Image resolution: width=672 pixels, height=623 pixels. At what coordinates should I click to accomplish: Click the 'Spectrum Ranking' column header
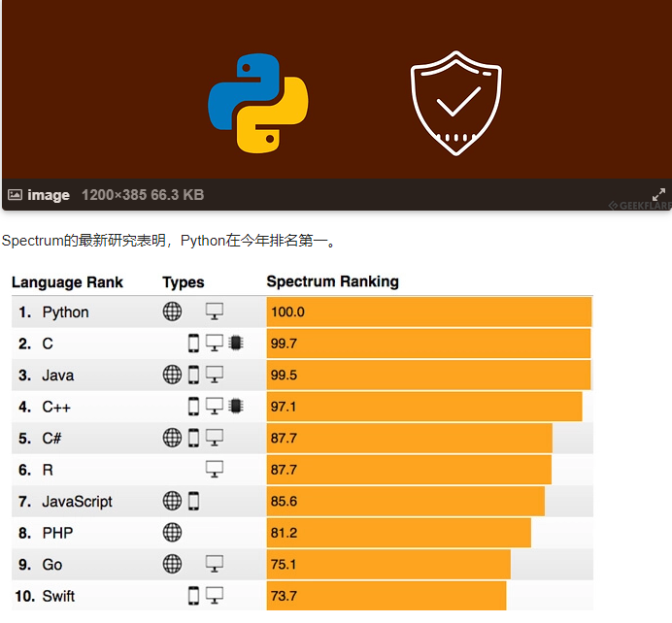tap(332, 281)
